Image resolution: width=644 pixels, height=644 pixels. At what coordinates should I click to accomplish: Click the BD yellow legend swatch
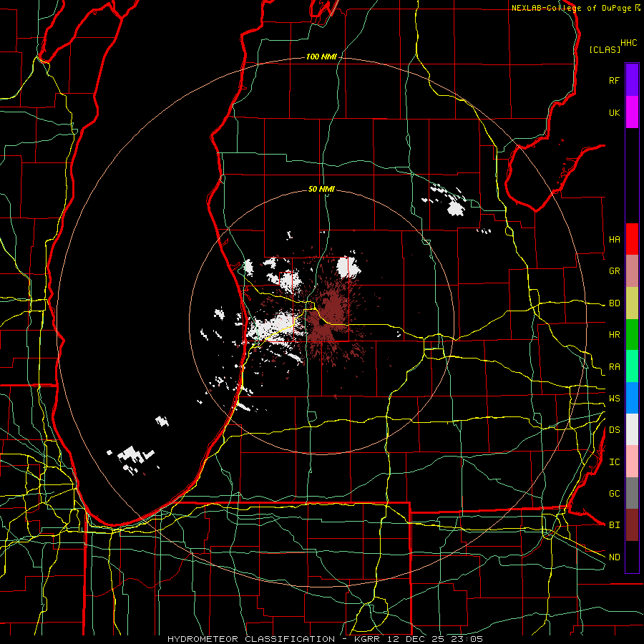(632, 303)
